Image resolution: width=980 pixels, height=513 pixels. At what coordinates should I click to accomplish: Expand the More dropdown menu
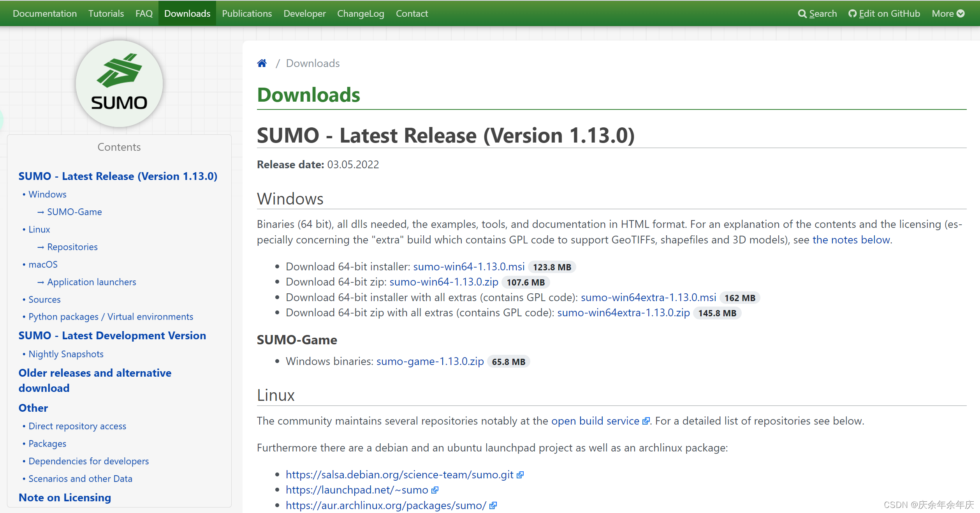948,14
